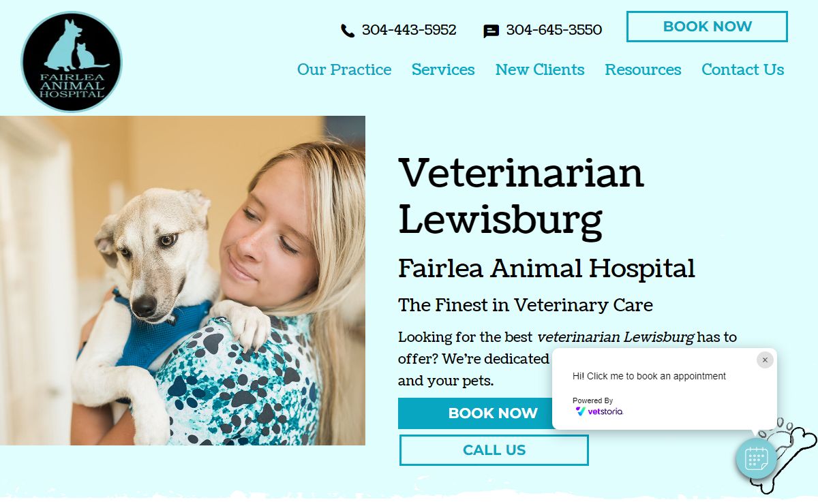This screenshot has height=504, width=818.
Task: Click the Vetstoria logo in popup
Action: pyautogui.click(x=599, y=411)
